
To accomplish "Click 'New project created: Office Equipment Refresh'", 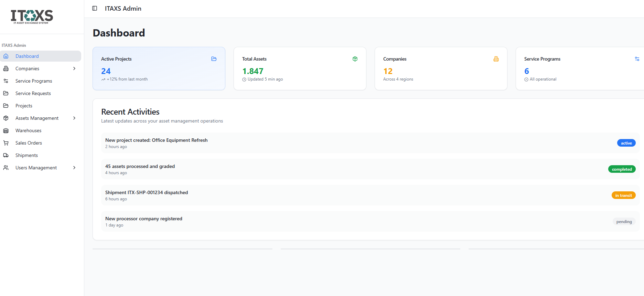I will [x=156, y=140].
